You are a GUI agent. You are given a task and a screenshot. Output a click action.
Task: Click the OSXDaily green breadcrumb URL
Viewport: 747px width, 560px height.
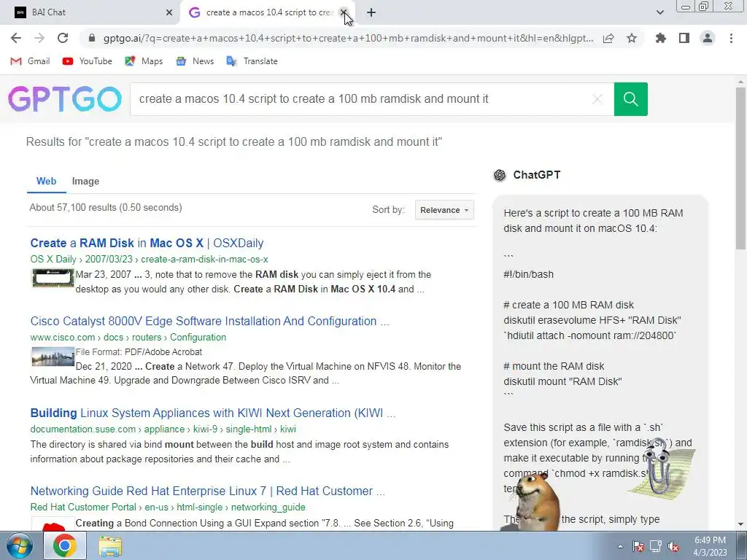(x=149, y=259)
